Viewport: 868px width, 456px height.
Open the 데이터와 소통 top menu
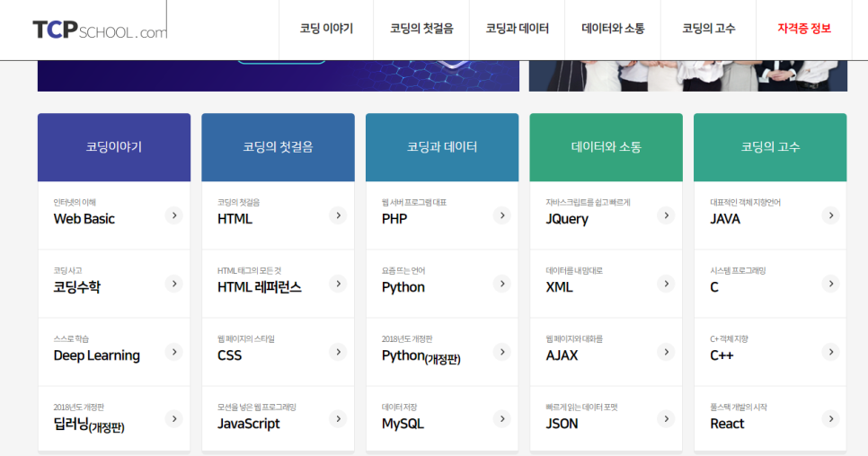(613, 29)
